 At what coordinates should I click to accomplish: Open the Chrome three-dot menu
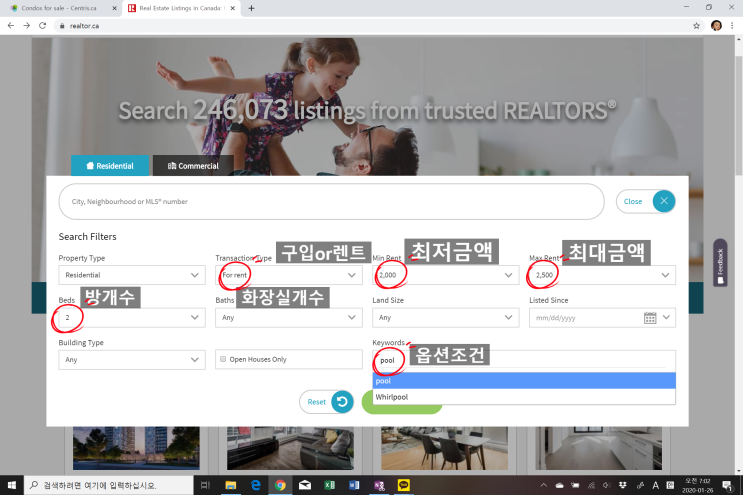pos(732,26)
